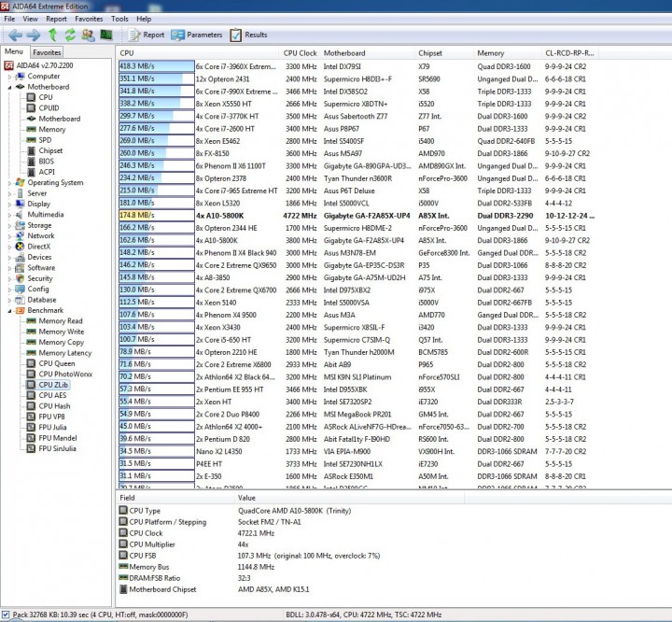The width and height of the screenshot is (672, 622).
Task: Select the FPU Mandel benchmark
Action: (x=58, y=438)
